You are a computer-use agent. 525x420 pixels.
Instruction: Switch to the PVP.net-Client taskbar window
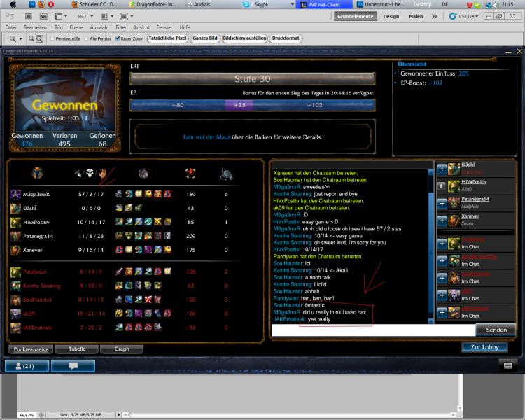point(324,5)
